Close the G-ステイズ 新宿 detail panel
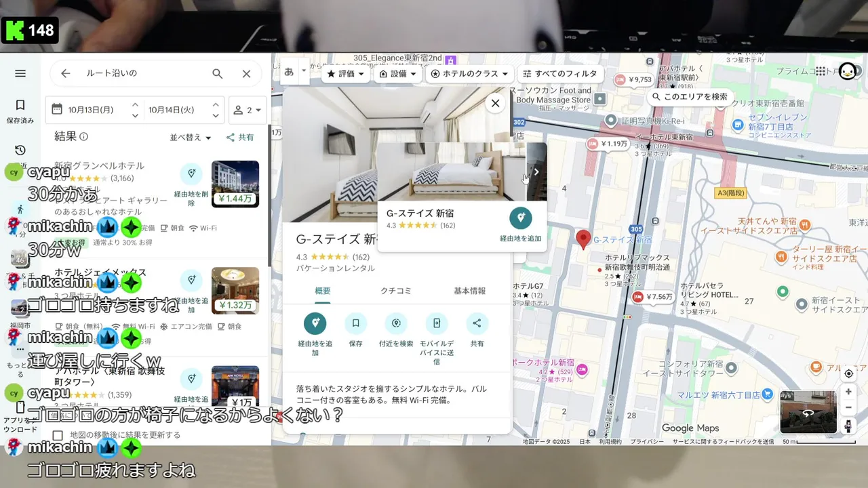Screen dimensions: 868x488 tap(496, 103)
